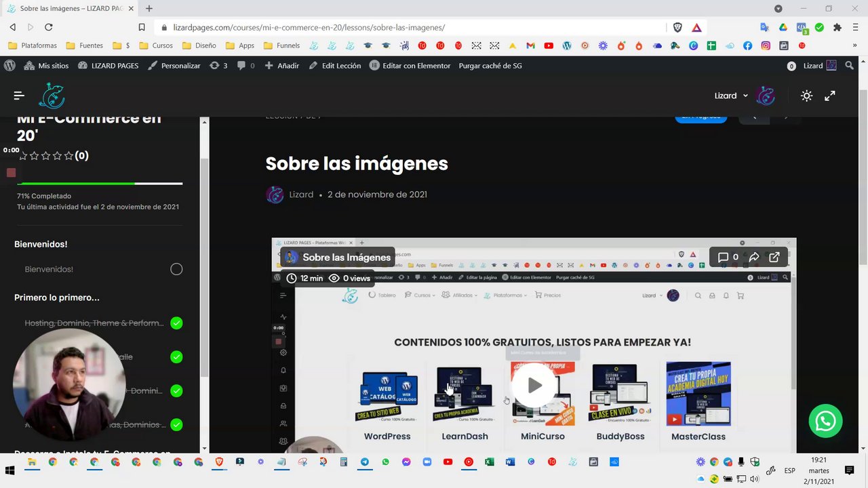Click the course progress bar
Screen dimensions: 868x488
tap(100, 183)
